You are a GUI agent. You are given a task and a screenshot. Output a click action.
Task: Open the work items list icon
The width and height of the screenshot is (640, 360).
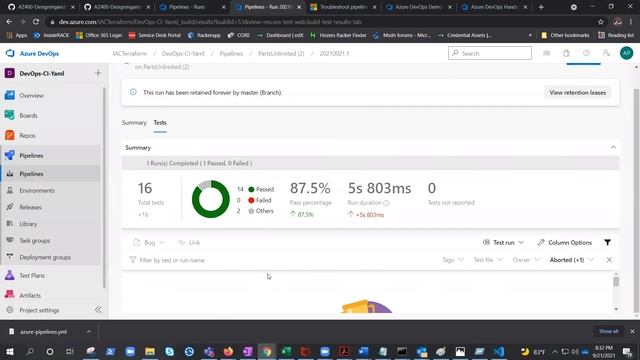[547, 53]
